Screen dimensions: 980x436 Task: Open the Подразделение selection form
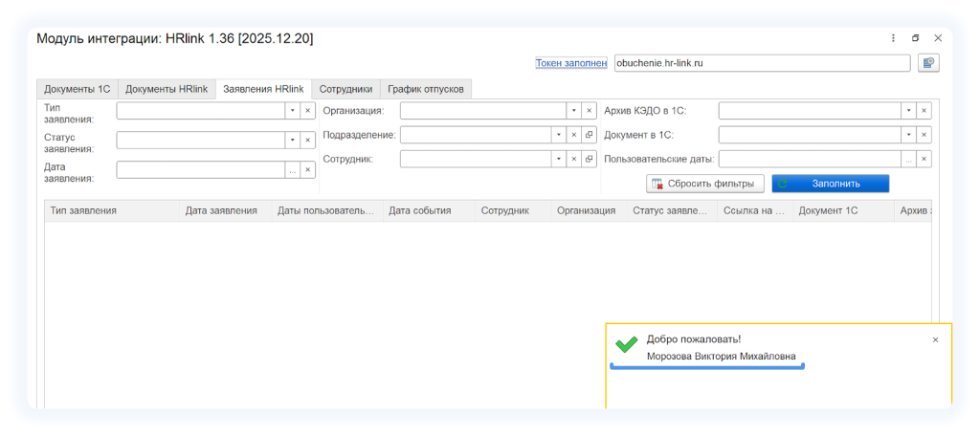589,135
